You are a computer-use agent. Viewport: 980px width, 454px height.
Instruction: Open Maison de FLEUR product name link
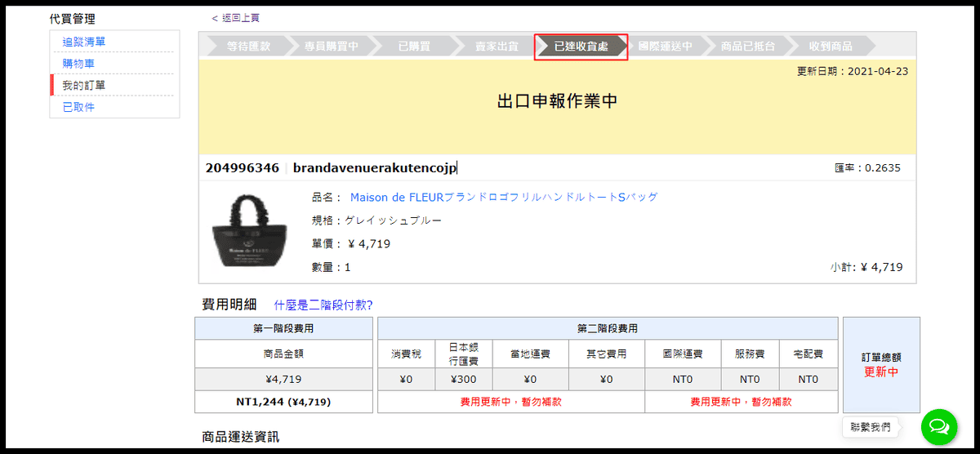[x=504, y=197]
